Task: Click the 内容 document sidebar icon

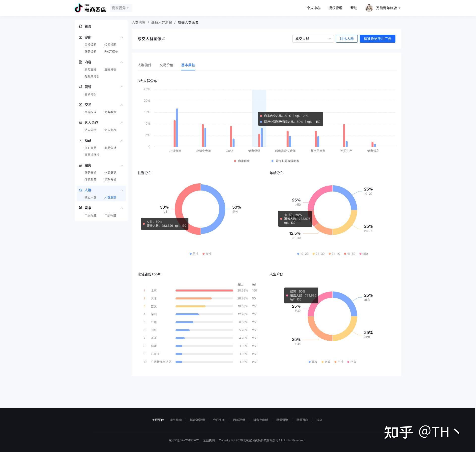Action: tap(80, 62)
